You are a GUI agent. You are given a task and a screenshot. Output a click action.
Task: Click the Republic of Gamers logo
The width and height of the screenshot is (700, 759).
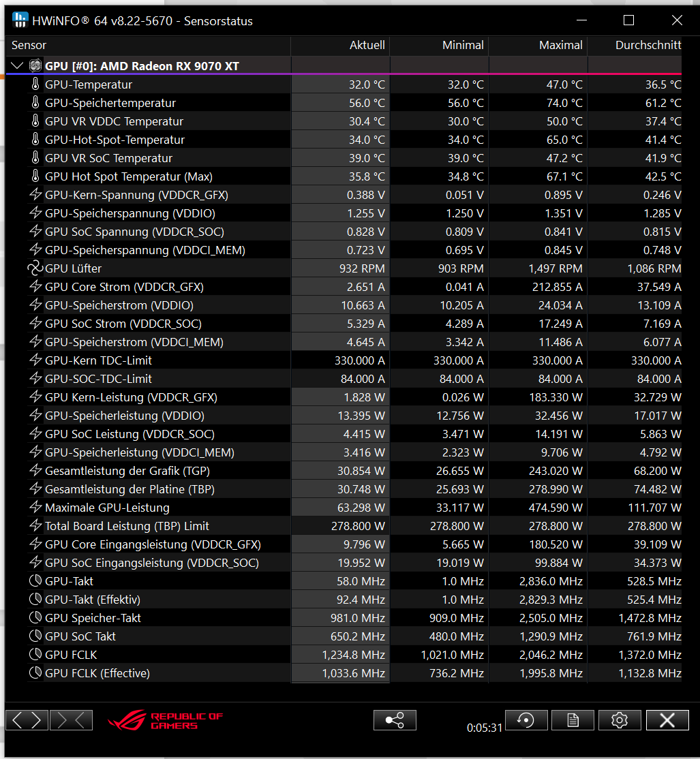click(x=165, y=720)
